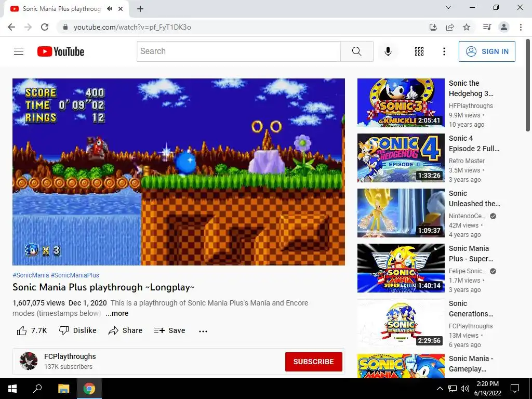The image size is (532, 399).
Task: Open FCPlaythroughs channel avatar
Action: click(28, 361)
